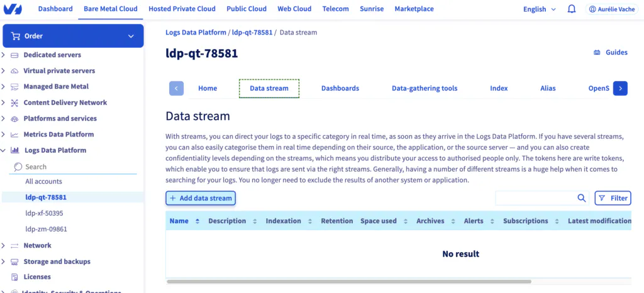
Task: Open the Public Cloud menu
Action: tap(247, 9)
